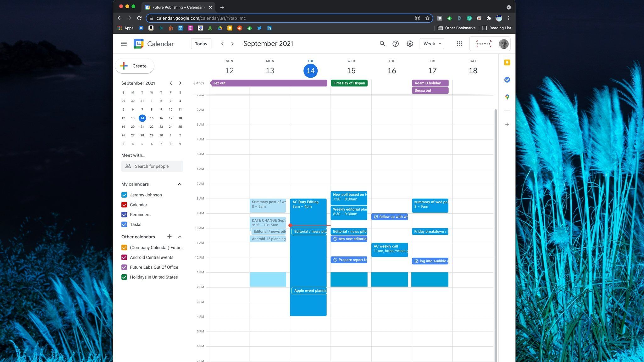Click Get add-ons plus icon
Screen dimensions: 644x362
click(507, 124)
